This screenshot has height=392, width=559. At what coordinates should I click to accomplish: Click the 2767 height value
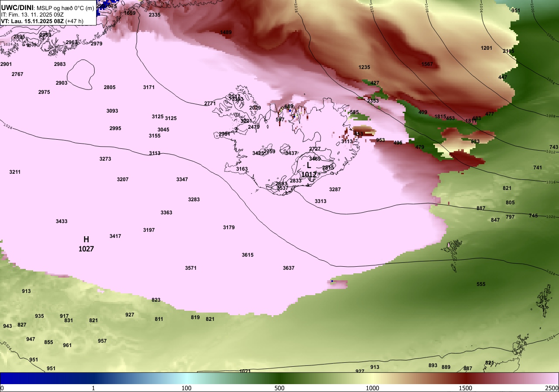[17, 74]
